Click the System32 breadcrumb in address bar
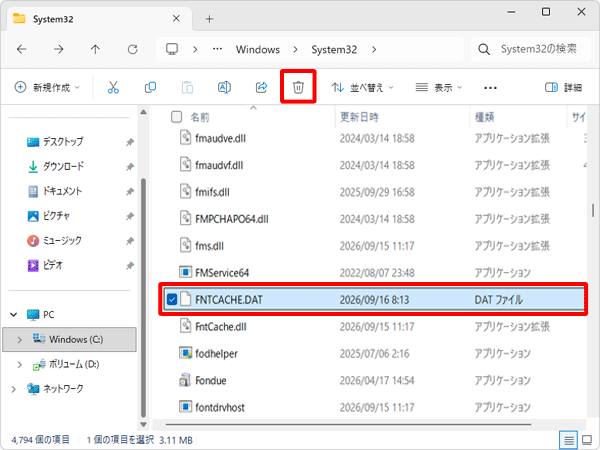Viewport: 600px width, 450px height. (334, 49)
